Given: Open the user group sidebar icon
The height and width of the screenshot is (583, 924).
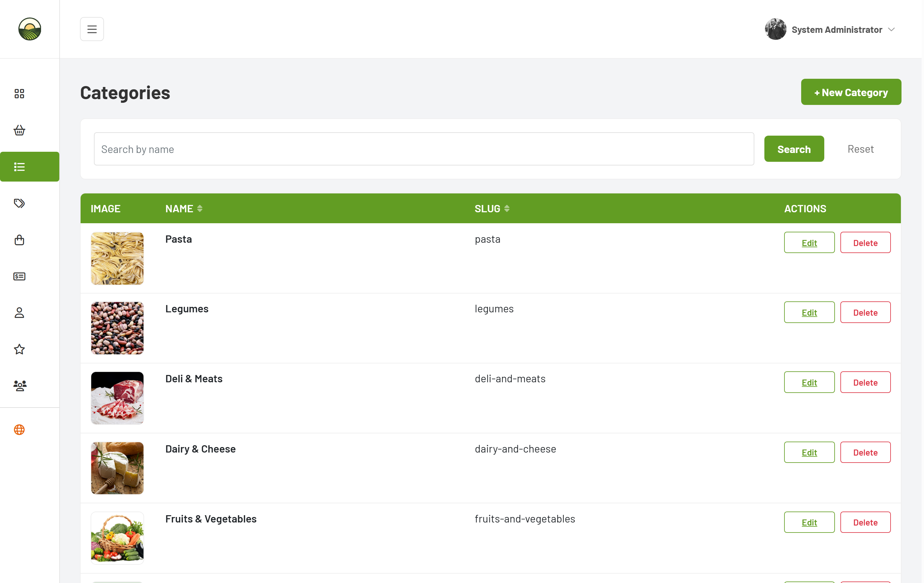Looking at the screenshot, I should [20, 386].
